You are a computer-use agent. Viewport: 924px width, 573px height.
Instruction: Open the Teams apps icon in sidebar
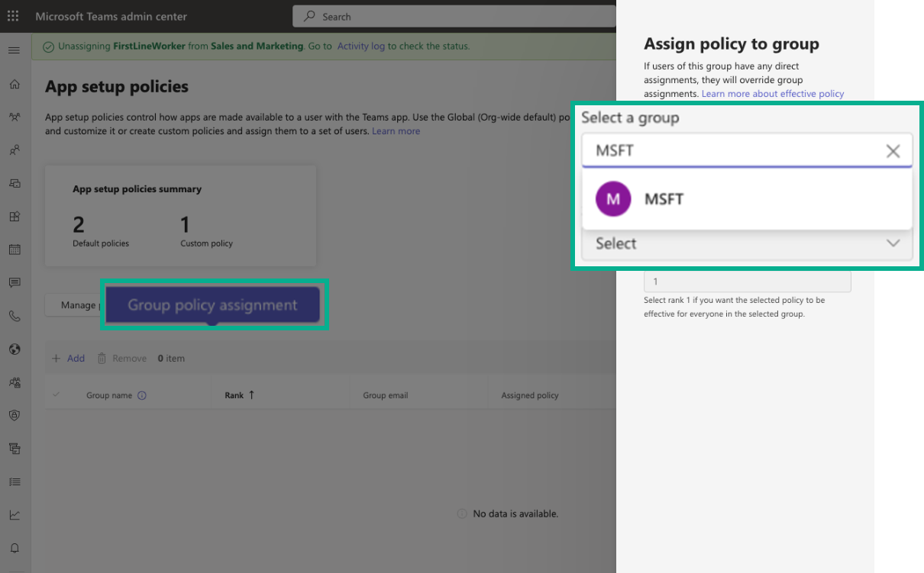pos(15,216)
